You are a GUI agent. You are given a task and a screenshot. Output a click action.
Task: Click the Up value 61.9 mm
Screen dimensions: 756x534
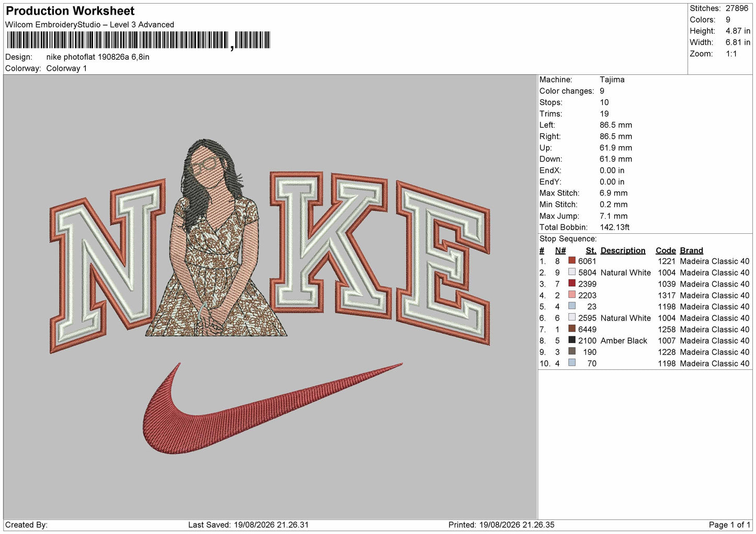tap(616, 148)
